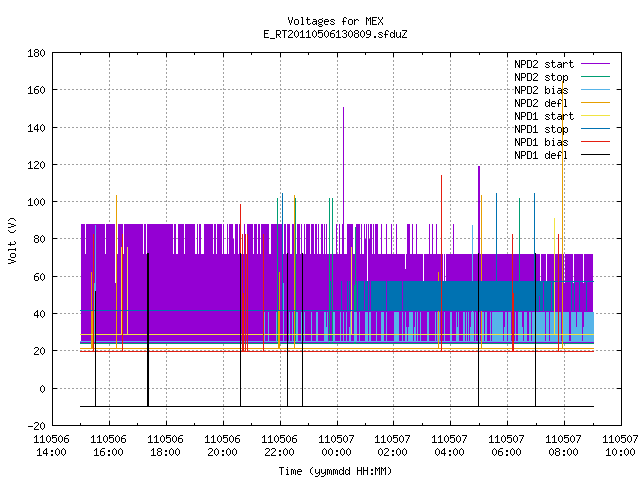Click the purple NPD2 start legend line
The image size is (640, 480).
pyautogui.click(x=595, y=64)
